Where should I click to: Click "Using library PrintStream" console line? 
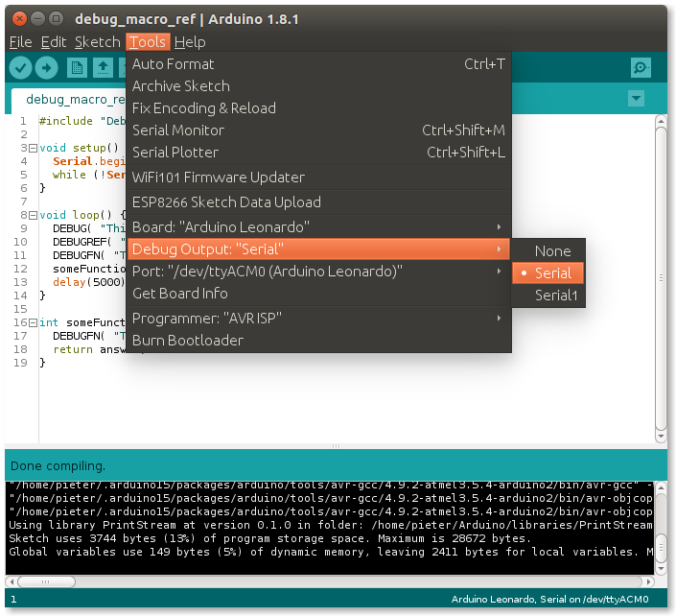tap(331, 526)
